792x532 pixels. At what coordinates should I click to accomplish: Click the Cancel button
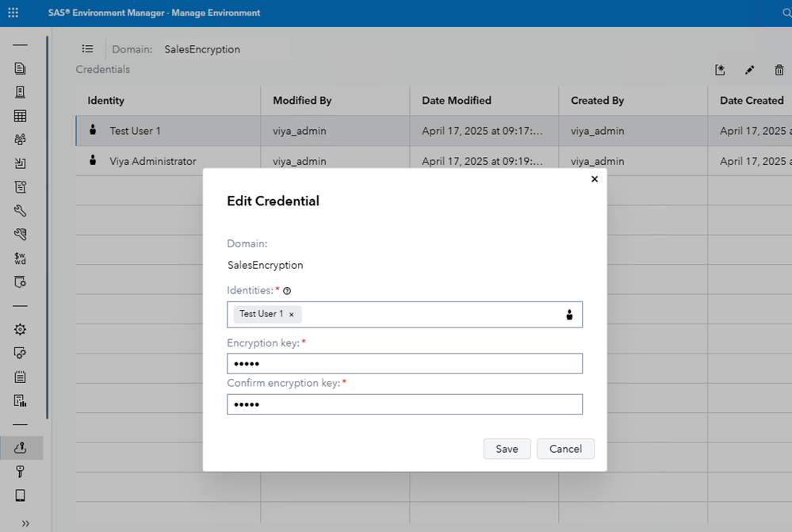[565, 449]
